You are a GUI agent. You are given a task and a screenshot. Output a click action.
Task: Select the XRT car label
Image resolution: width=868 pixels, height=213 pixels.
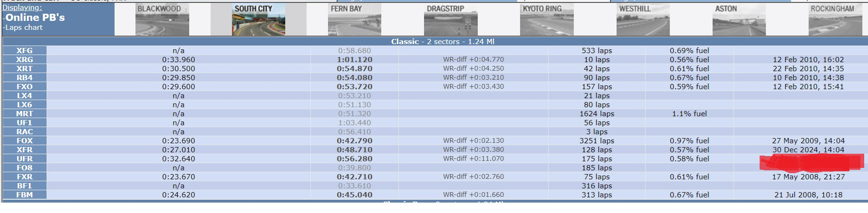pos(24,69)
